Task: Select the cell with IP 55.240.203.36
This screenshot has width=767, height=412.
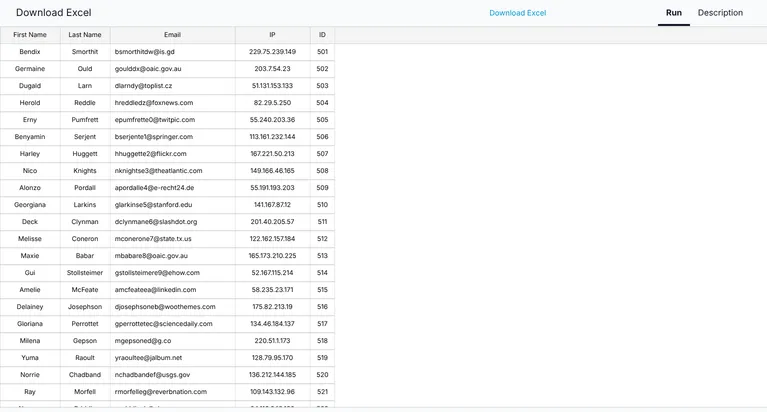Action: (x=272, y=120)
